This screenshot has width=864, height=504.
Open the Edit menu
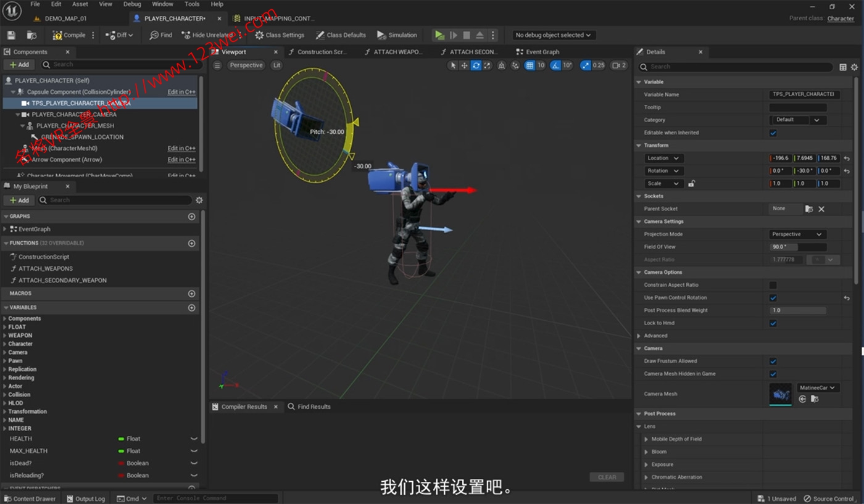pyautogui.click(x=56, y=4)
